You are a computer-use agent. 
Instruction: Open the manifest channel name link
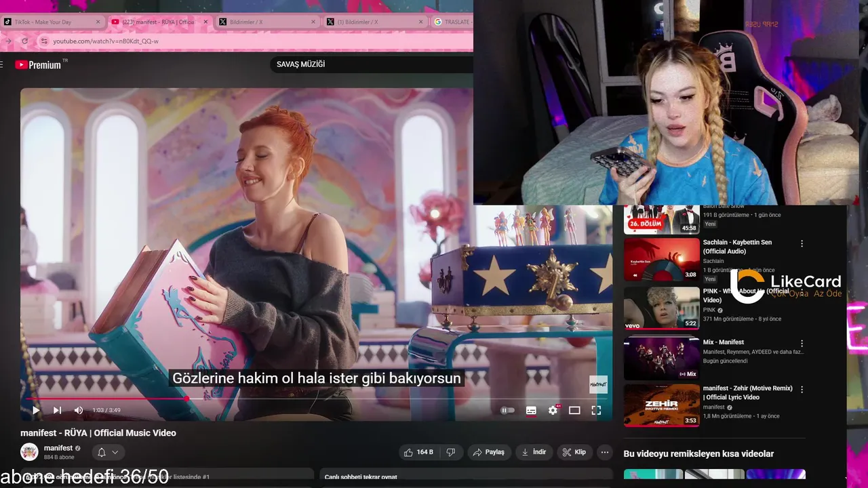(x=58, y=448)
